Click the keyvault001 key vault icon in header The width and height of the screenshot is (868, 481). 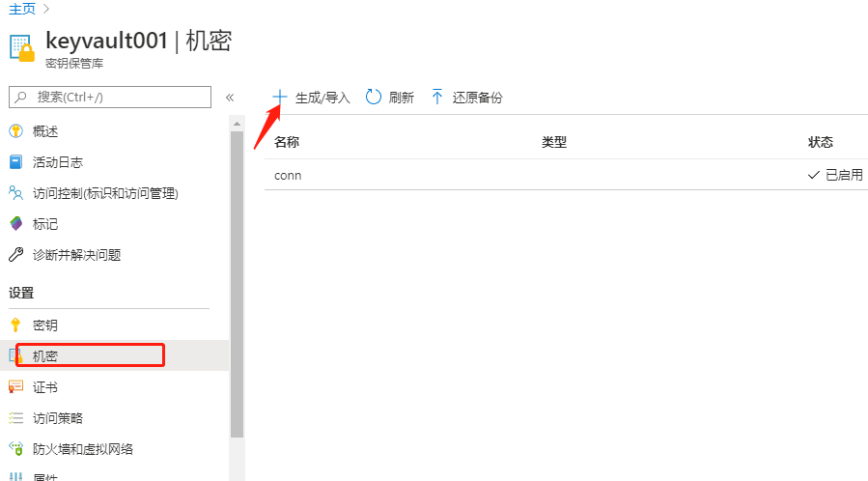click(x=22, y=48)
